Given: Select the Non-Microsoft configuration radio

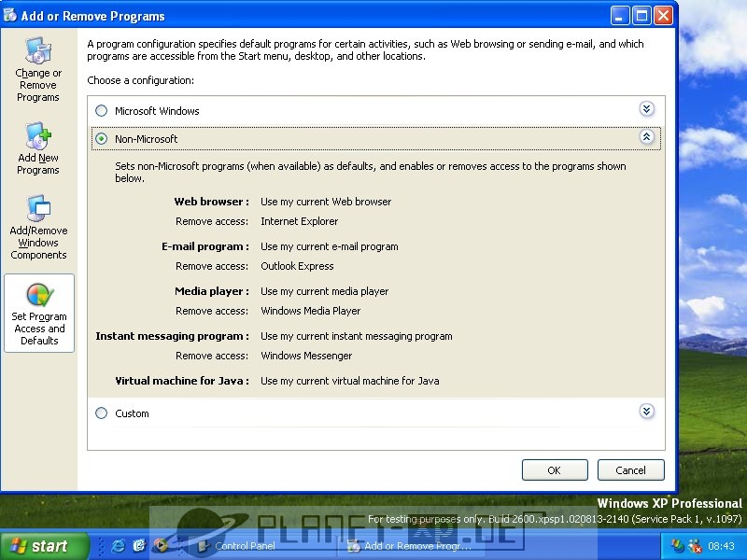Looking at the screenshot, I should pyautogui.click(x=101, y=138).
